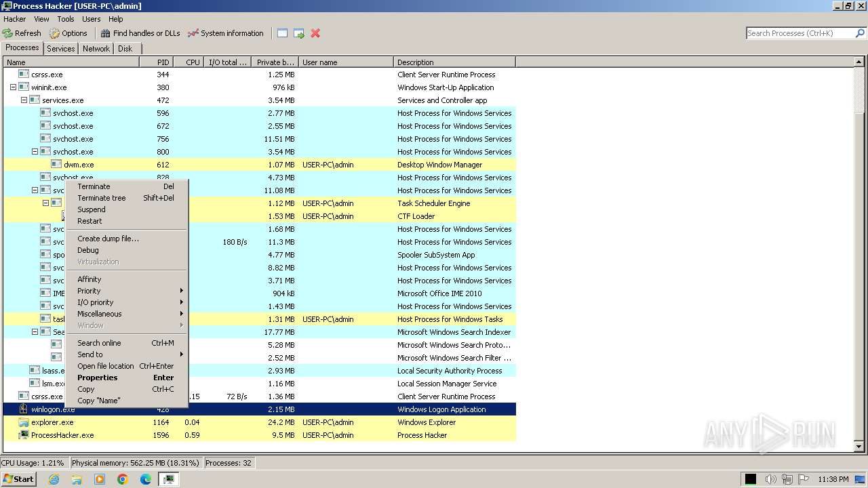Open Internet Explorer from the taskbar
This screenshot has width=868, height=488.
coord(54,479)
